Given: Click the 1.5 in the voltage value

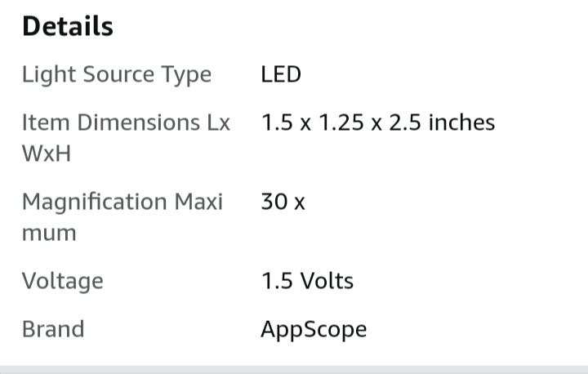Looking at the screenshot, I should [277, 281].
